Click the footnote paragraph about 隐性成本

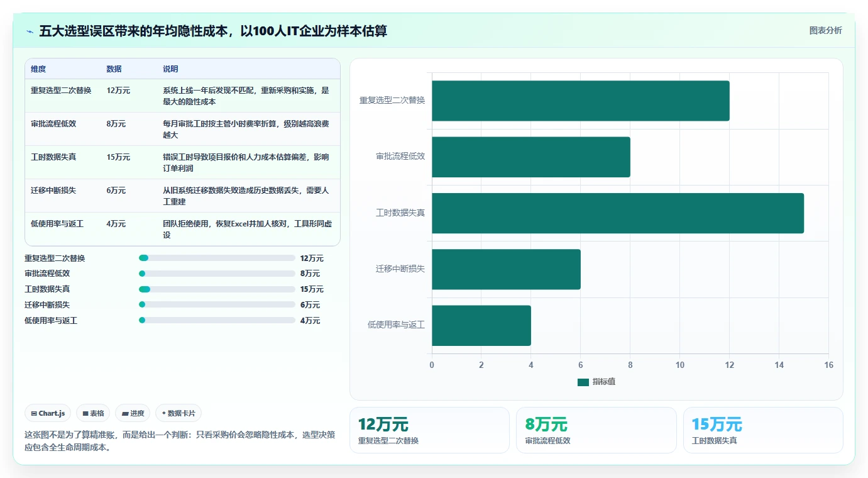pyautogui.click(x=180, y=441)
